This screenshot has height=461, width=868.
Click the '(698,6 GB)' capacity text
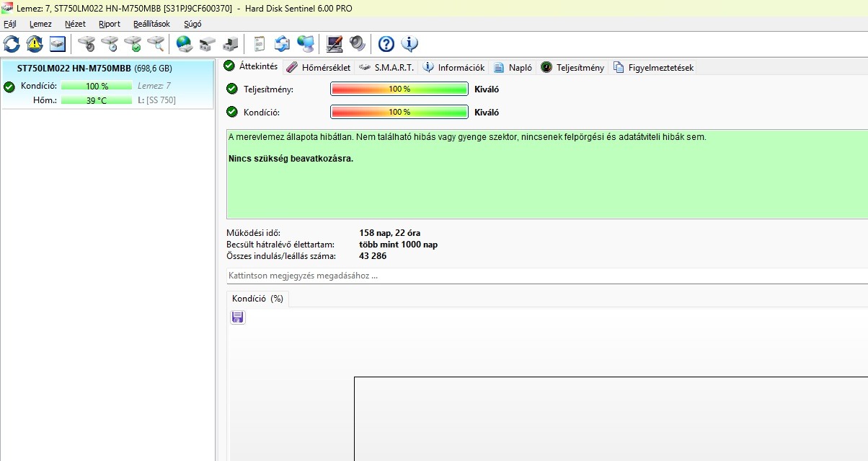point(153,69)
